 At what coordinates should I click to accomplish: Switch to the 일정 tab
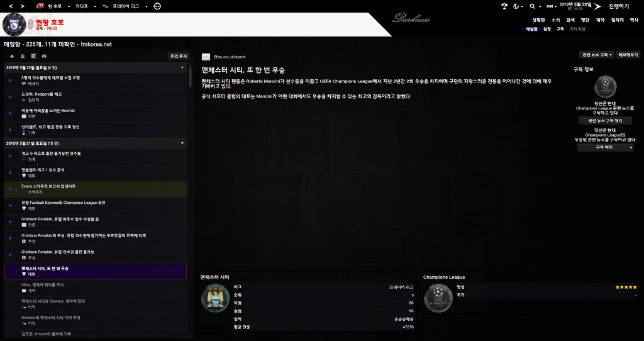pyautogui.click(x=547, y=29)
